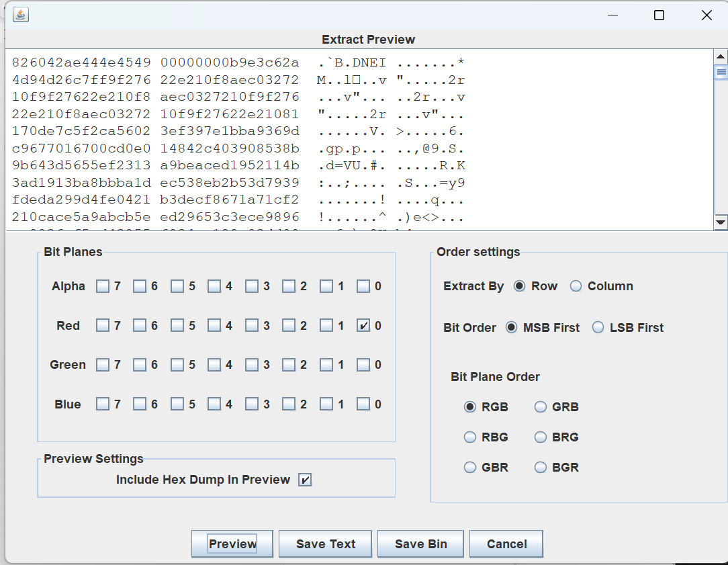The image size is (728, 565).
Task: Check Blue bit plane 4
Action: (214, 404)
